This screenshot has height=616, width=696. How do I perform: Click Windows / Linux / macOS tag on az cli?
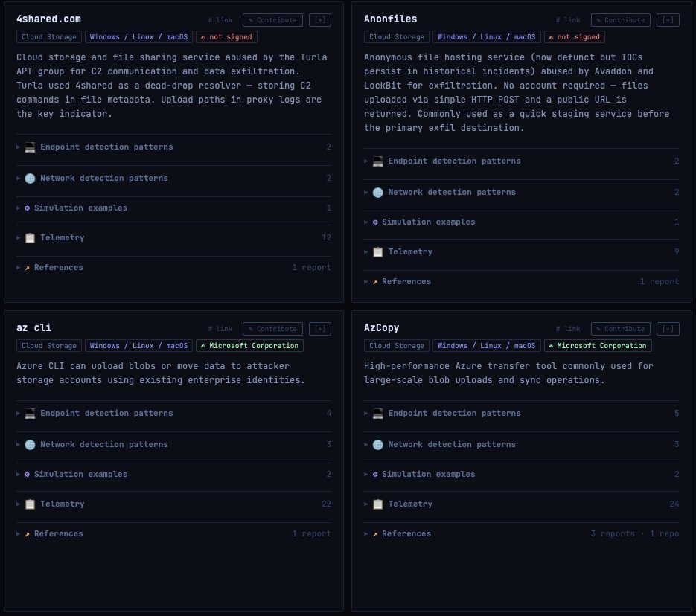click(x=138, y=345)
